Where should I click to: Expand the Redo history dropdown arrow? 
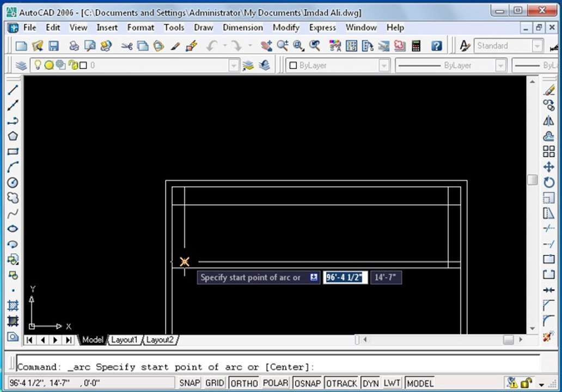point(250,46)
